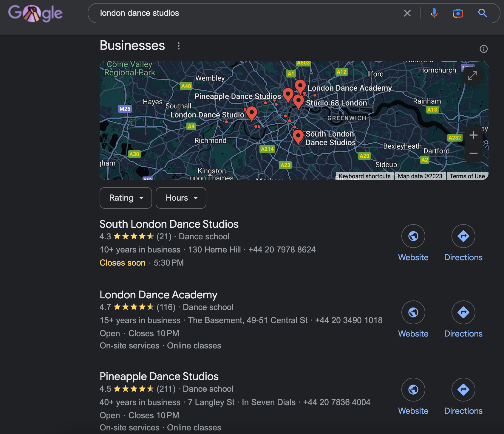Click the 'Map data ©2023' attribution
The image size is (504, 434).
(420, 176)
